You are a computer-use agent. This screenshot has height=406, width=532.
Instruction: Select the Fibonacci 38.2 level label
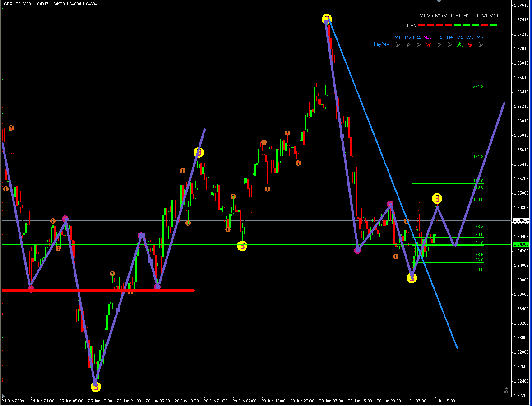479,226
